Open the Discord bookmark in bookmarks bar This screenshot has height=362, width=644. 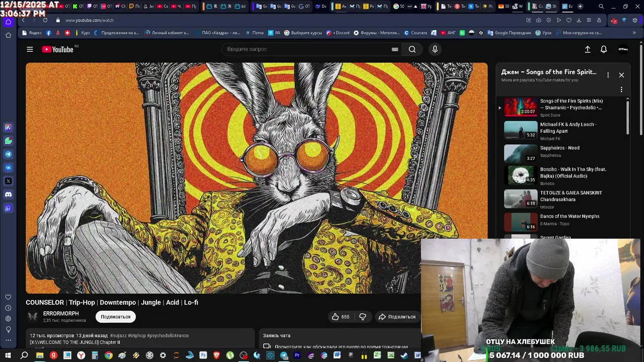coord(338,33)
